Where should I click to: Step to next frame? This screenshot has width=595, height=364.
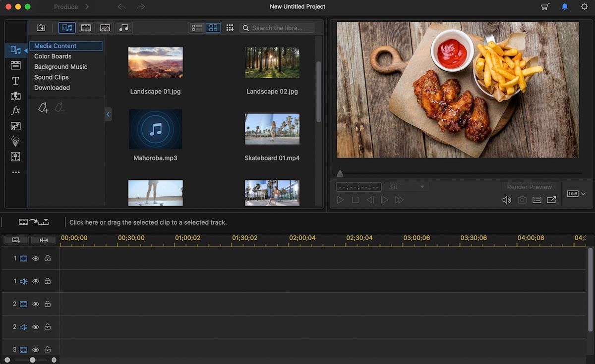tap(384, 200)
